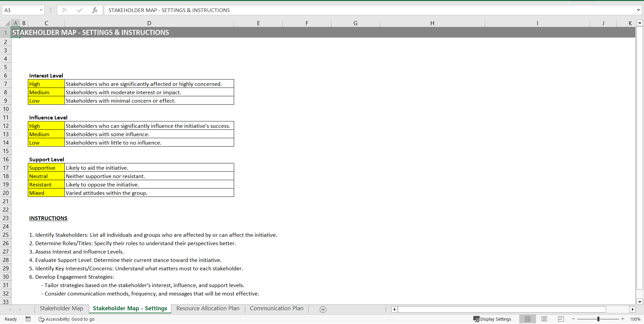This screenshot has height=324, width=644.
Task: Click the previous sheet navigation arrow
Action: click(x=10, y=309)
